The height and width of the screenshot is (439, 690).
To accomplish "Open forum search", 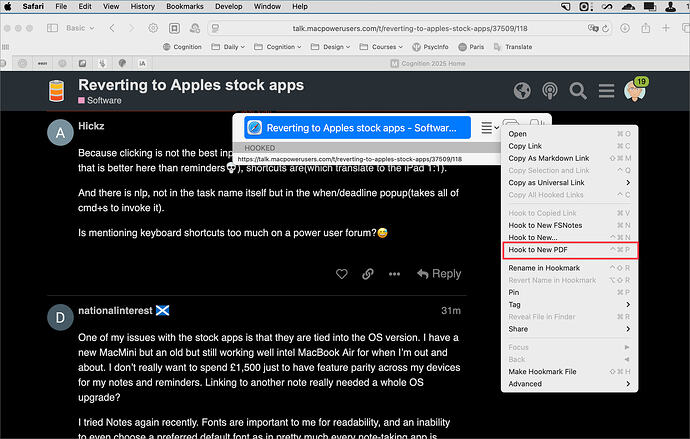I will [578, 91].
